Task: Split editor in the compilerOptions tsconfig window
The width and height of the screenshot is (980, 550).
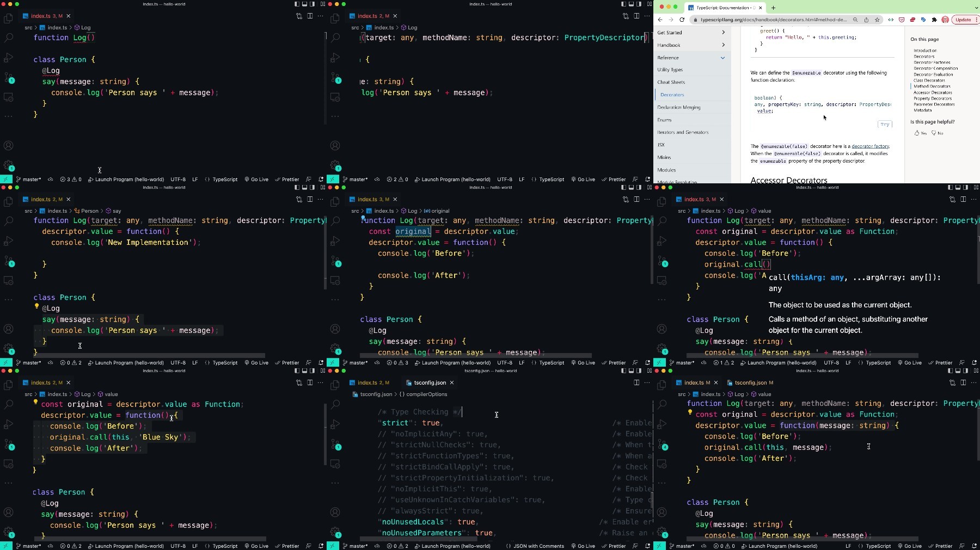Action: point(636,382)
